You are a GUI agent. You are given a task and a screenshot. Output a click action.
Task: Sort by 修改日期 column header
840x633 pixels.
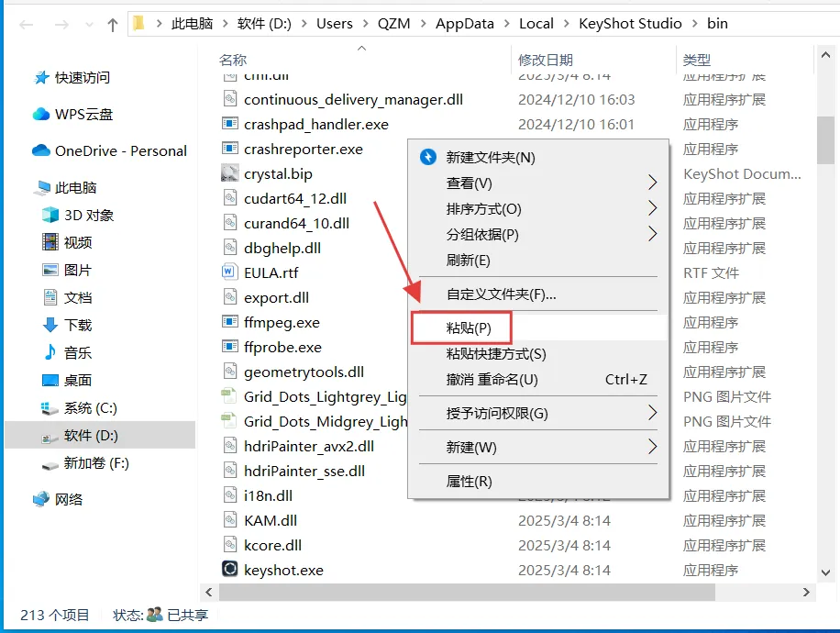tap(546, 60)
